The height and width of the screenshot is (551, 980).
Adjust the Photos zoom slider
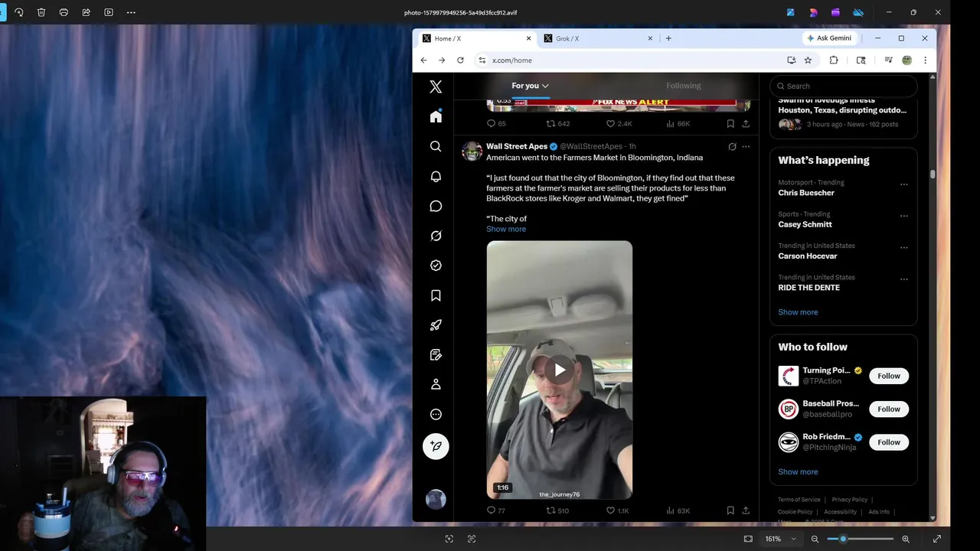point(860,539)
